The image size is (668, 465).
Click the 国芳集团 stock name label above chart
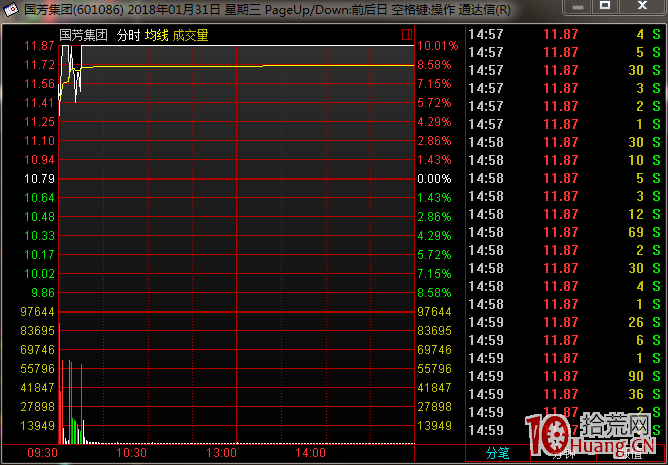point(84,35)
